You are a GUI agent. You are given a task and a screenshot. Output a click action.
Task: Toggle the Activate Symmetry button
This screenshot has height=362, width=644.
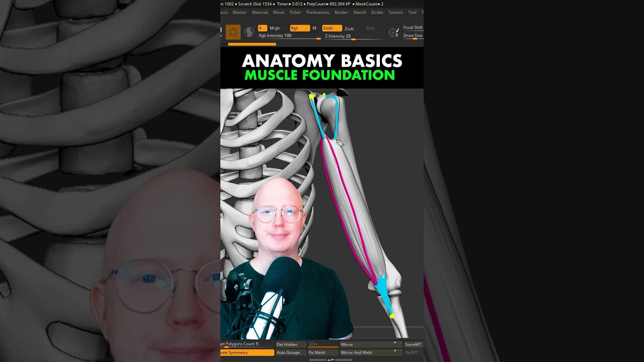pos(247,352)
